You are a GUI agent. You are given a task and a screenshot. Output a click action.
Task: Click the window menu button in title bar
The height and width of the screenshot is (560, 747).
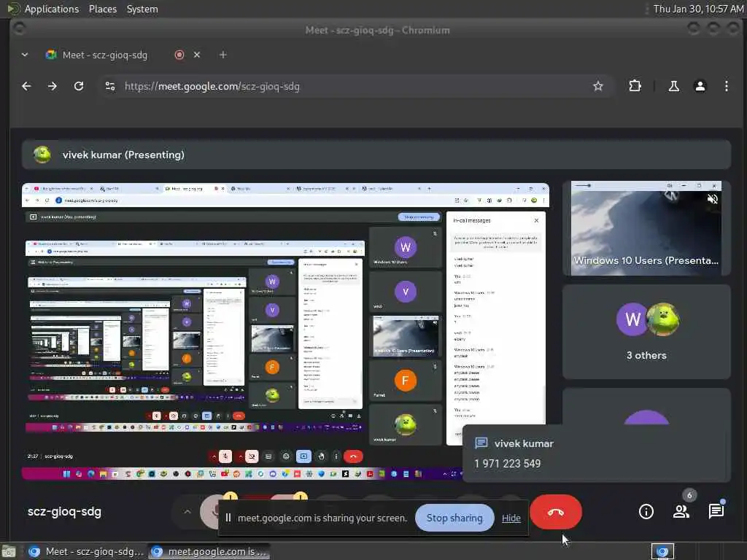click(20, 29)
